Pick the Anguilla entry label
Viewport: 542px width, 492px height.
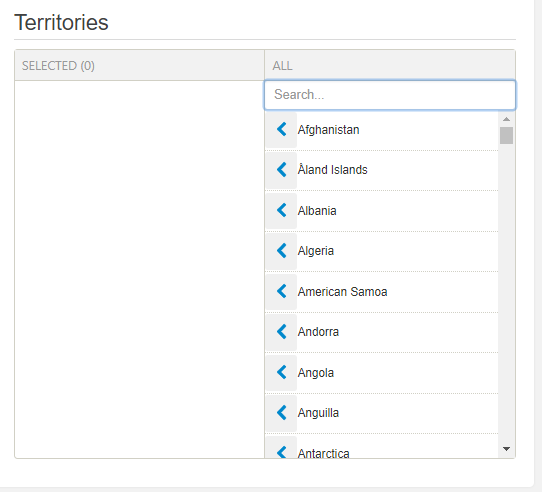pyautogui.click(x=318, y=413)
